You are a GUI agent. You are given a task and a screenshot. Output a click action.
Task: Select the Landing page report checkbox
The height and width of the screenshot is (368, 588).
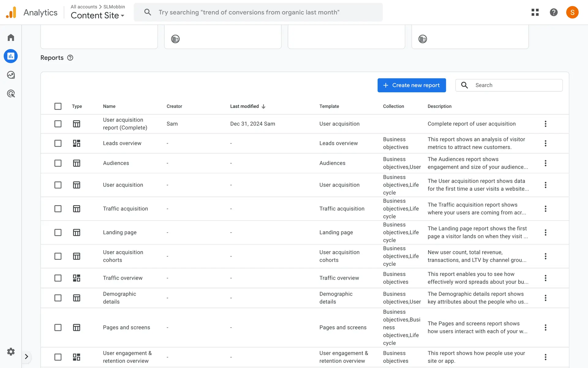58,232
